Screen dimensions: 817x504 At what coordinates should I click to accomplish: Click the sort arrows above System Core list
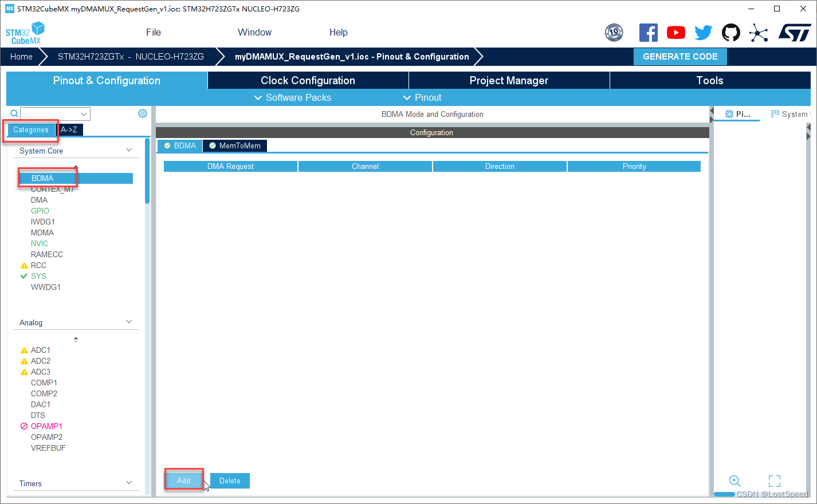tap(76, 168)
